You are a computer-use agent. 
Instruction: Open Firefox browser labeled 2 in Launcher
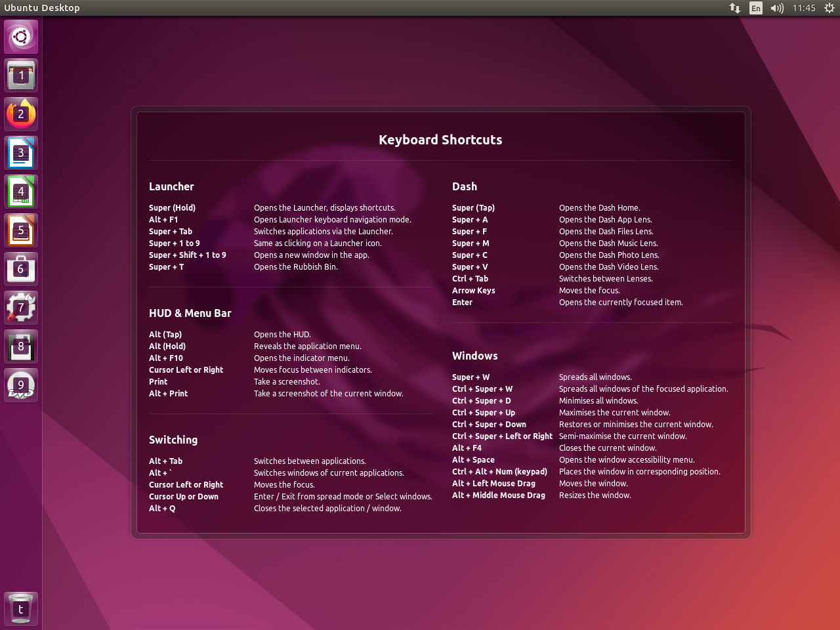[x=21, y=114]
